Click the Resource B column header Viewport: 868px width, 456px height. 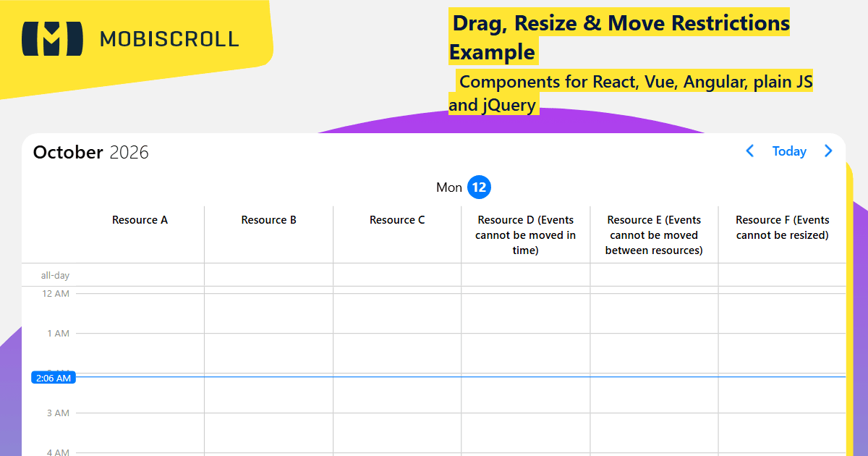click(269, 220)
